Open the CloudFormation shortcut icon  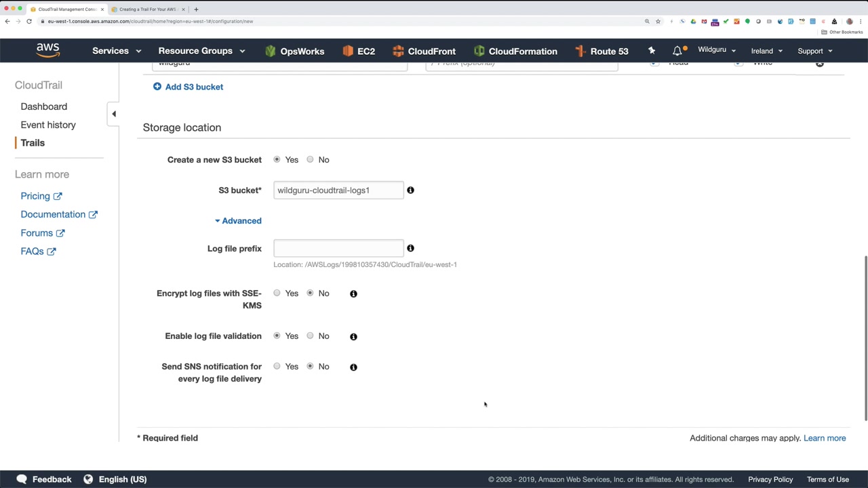[479, 51]
